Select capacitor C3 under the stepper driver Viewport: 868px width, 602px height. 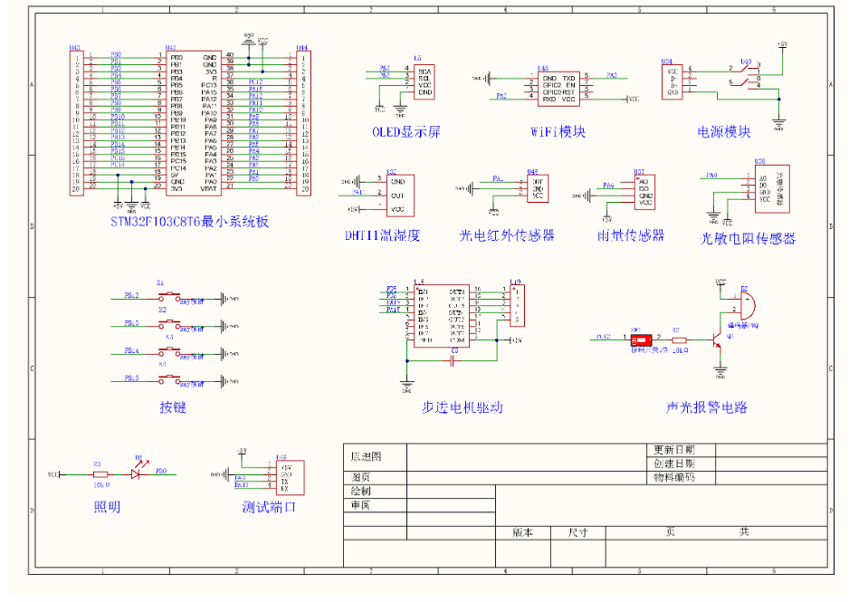[453, 361]
